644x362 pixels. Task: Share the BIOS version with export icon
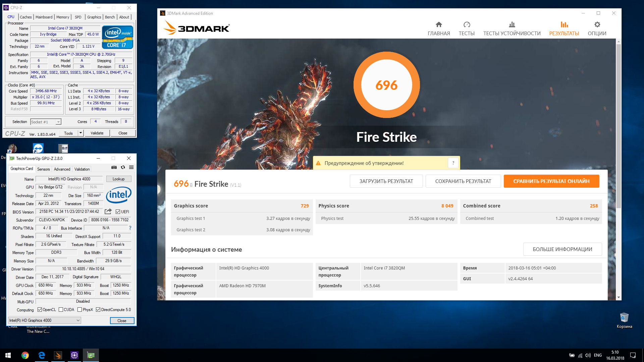(108, 212)
